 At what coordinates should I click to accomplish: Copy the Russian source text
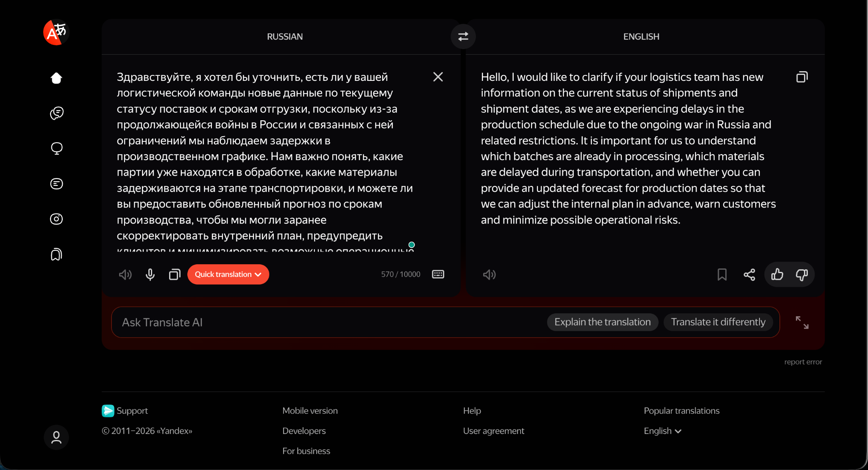pyautogui.click(x=175, y=274)
